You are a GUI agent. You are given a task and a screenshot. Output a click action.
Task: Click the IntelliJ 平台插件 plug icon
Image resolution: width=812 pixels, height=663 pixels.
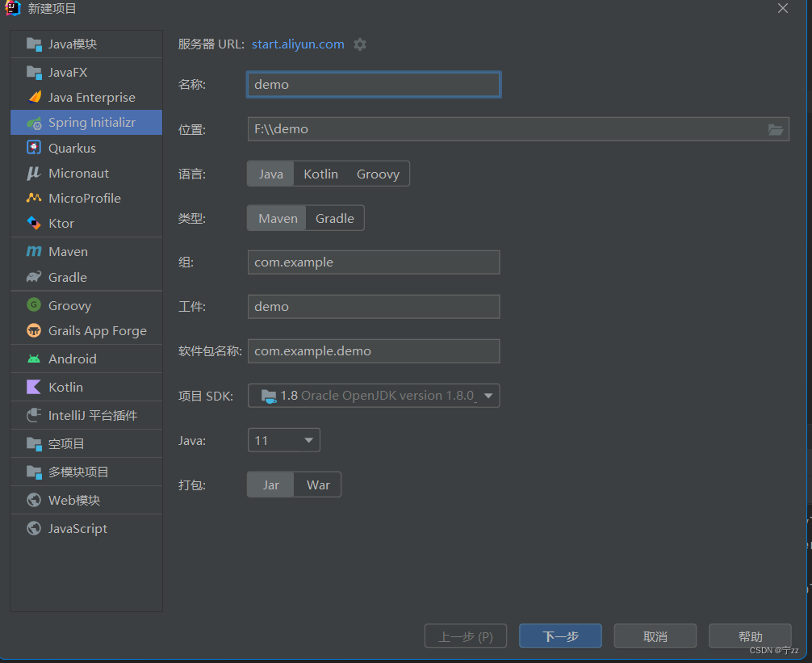click(x=34, y=415)
